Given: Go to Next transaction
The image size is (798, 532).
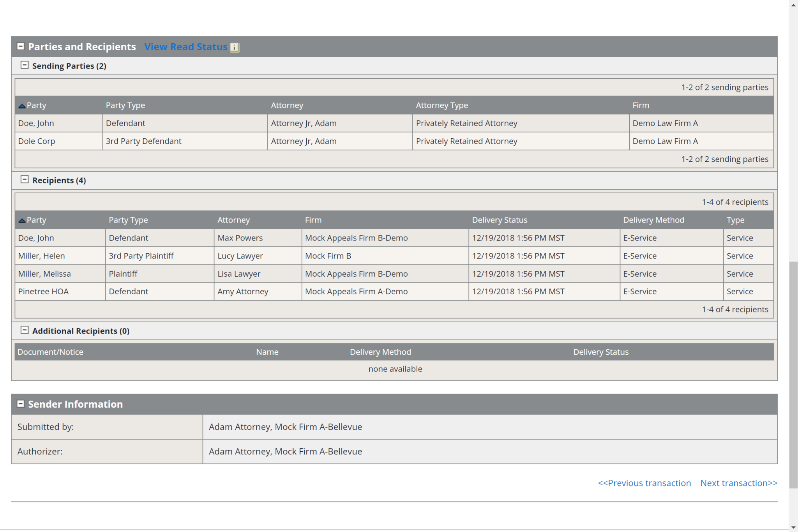Looking at the screenshot, I should pos(738,483).
